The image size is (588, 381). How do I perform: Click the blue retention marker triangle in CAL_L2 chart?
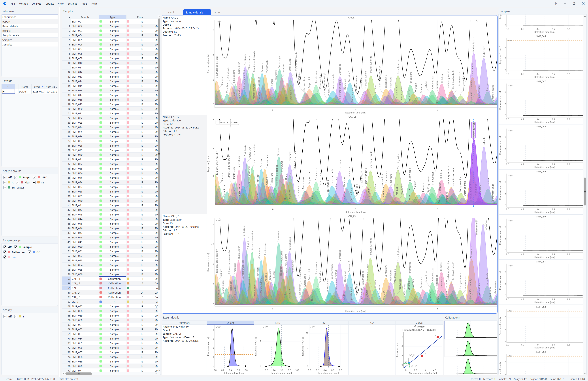pyautogui.click(x=474, y=206)
